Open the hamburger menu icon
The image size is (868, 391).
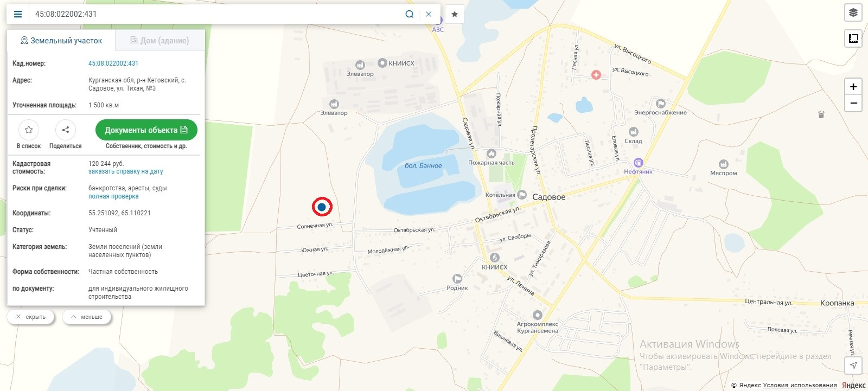pos(18,14)
